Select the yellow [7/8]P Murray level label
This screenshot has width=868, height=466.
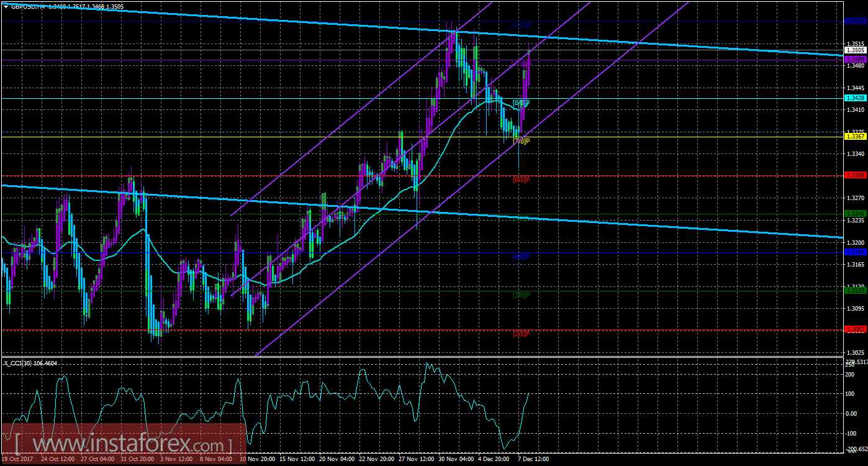click(x=520, y=140)
